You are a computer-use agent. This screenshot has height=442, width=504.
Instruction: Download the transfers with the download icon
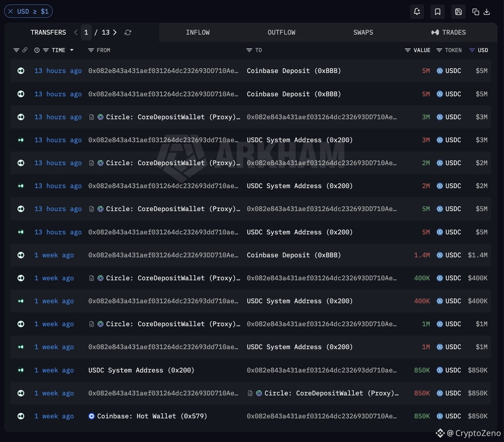pos(487,12)
